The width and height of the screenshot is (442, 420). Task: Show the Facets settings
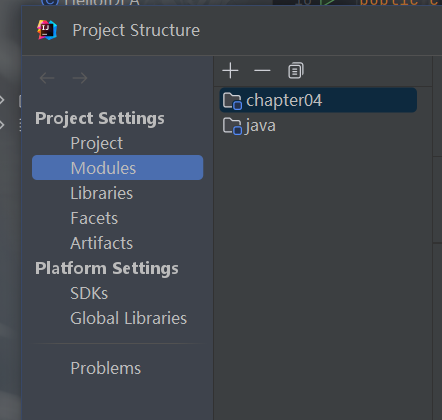pos(94,218)
